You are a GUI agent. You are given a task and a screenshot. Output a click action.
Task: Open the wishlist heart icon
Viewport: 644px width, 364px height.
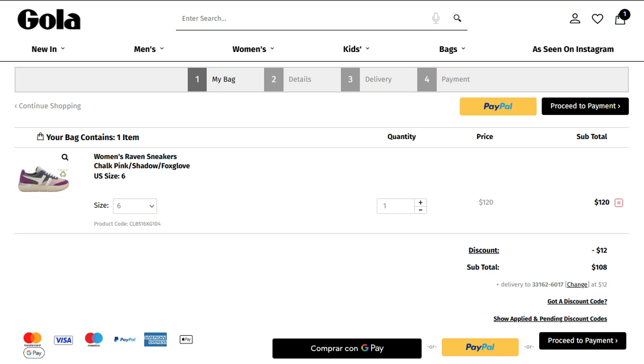[597, 19]
